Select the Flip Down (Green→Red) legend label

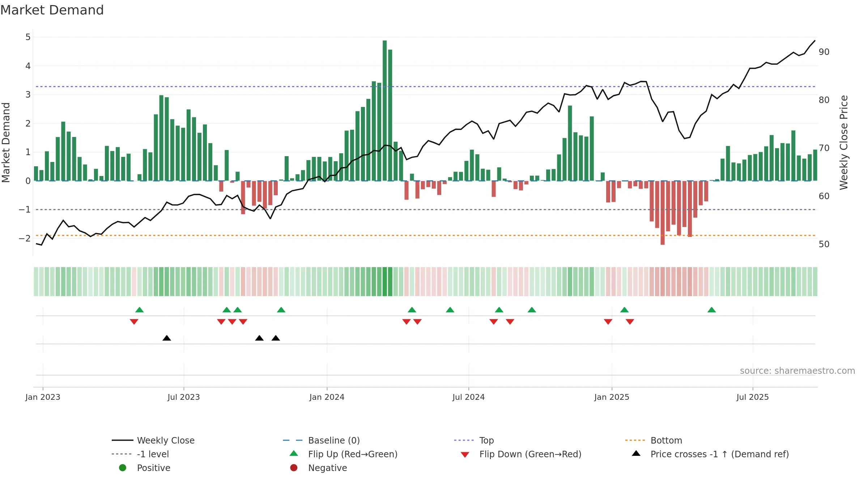pyautogui.click(x=530, y=454)
